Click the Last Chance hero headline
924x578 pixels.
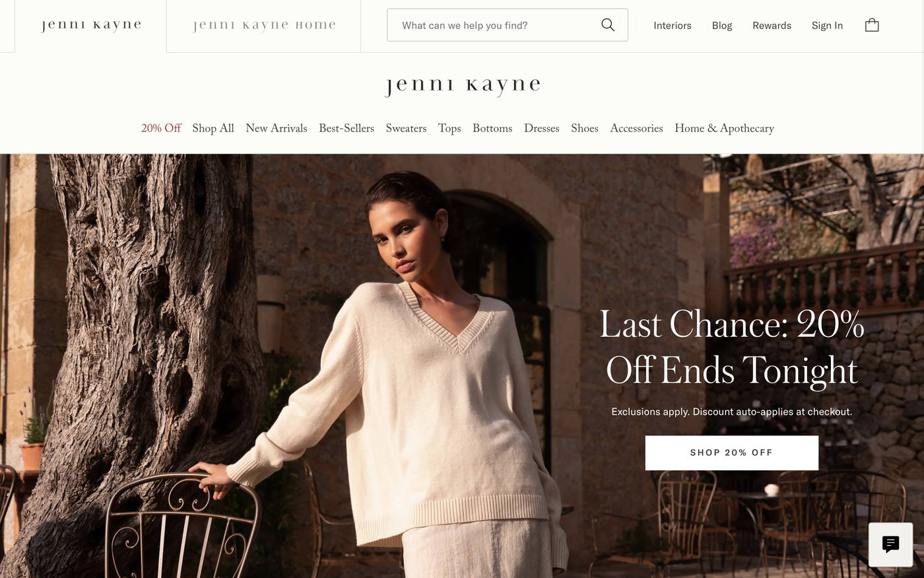pos(731,347)
